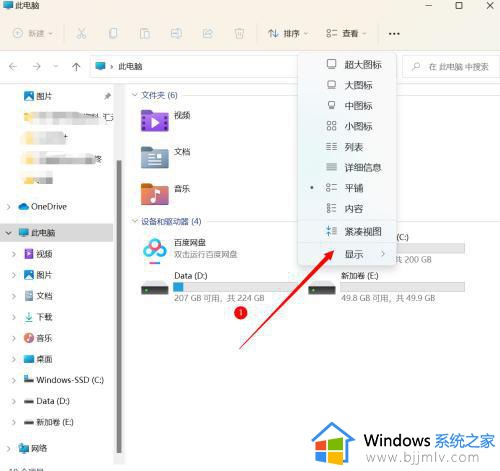Screen dimensions: 500x471
Task: Click the Cut scissors icon in toolbar
Action: 81,33
